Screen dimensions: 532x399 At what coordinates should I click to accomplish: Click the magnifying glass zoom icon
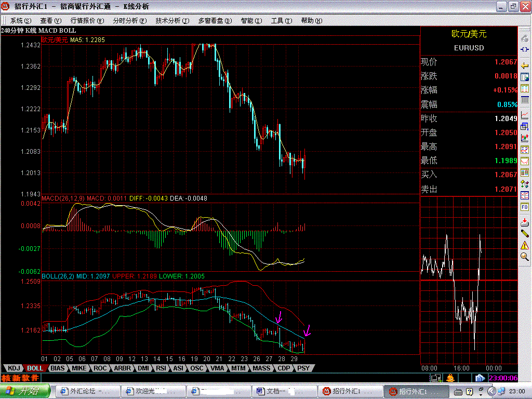(x=525, y=256)
